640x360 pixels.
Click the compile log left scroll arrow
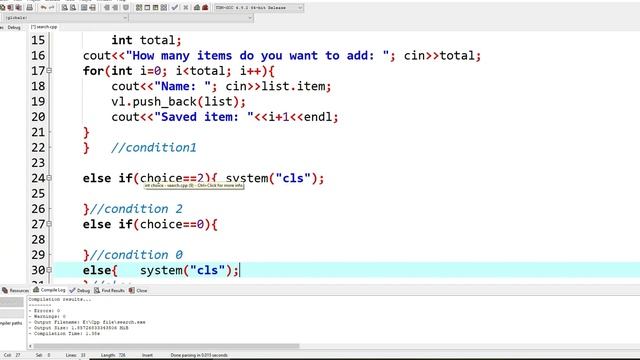coord(30,346)
